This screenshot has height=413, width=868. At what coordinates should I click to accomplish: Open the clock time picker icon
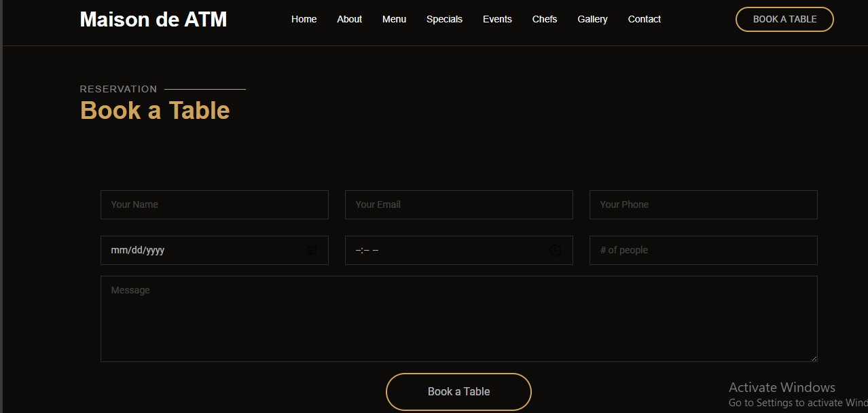555,250
